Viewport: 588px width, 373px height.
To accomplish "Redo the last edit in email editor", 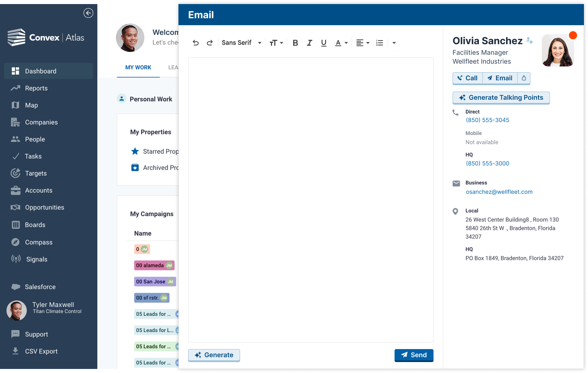I will coord(210,43).
